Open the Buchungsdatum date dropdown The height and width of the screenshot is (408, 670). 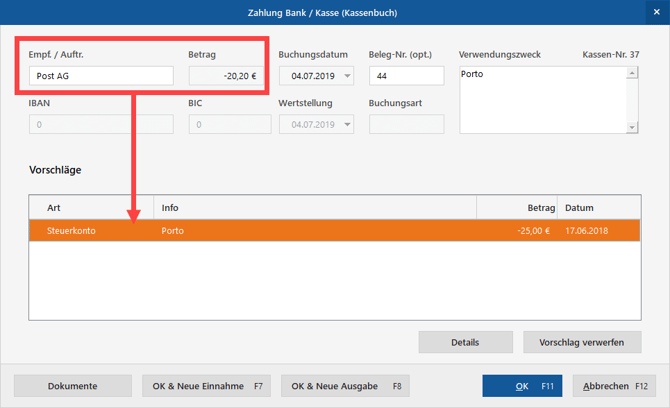[347, 76]
